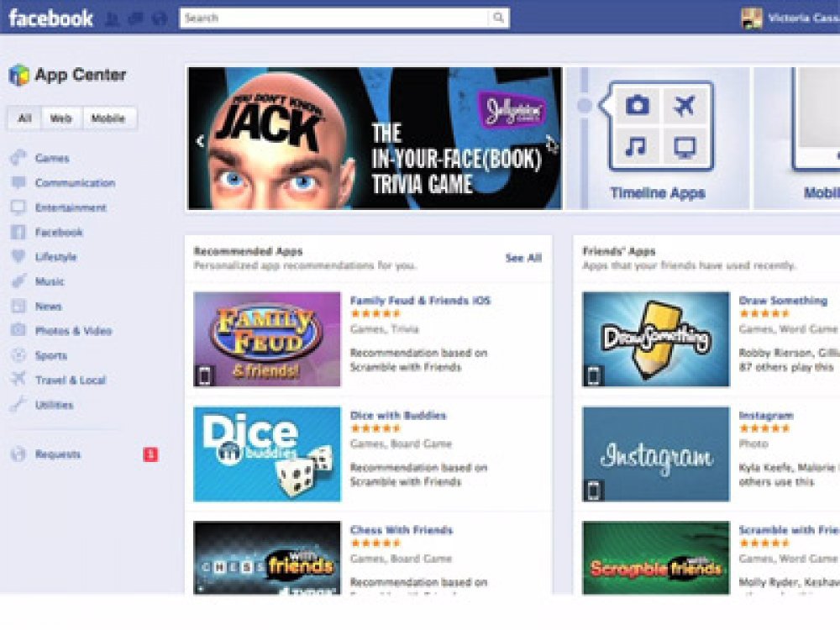Click the App Center cube logo

point(18,75)
